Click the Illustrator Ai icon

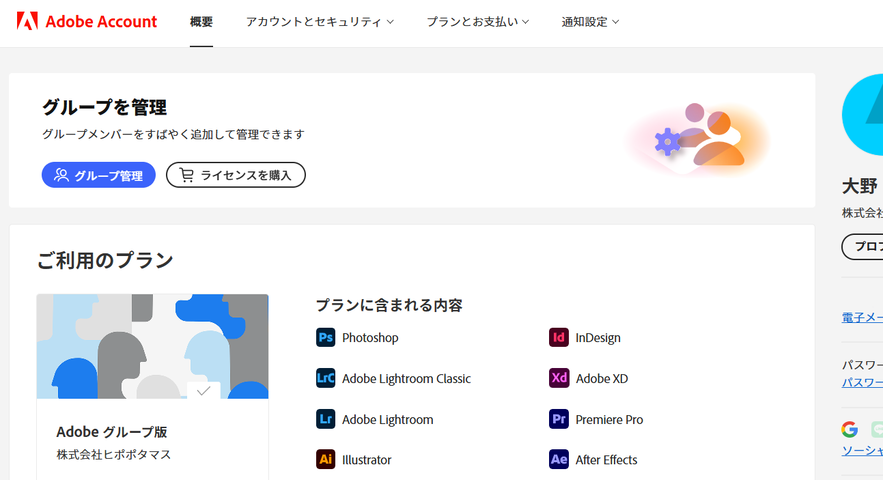325,459
